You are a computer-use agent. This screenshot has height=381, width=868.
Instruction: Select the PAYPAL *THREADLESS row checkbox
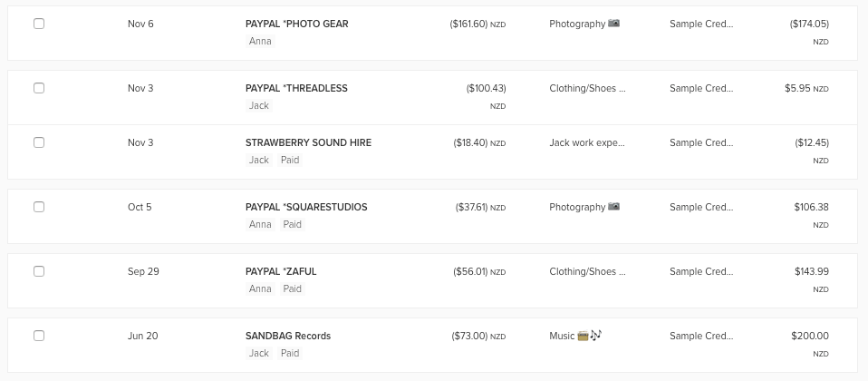(39, 88)
